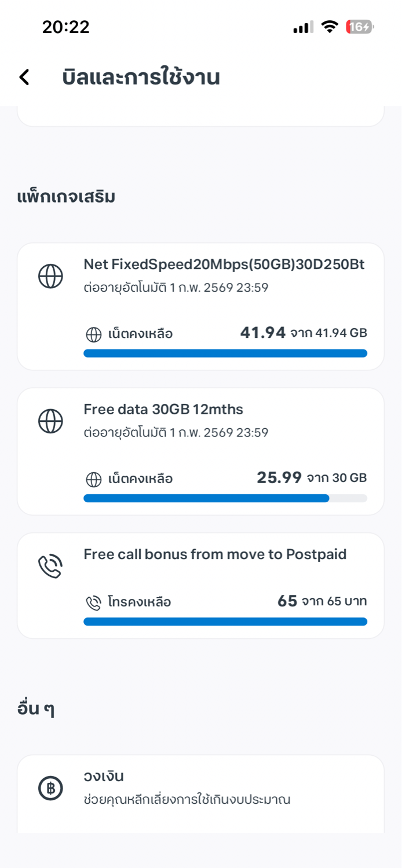The image size is (402, 868).
Task: Tap the 25.99 of 30 GB progress bar
Action: [225, 498]
